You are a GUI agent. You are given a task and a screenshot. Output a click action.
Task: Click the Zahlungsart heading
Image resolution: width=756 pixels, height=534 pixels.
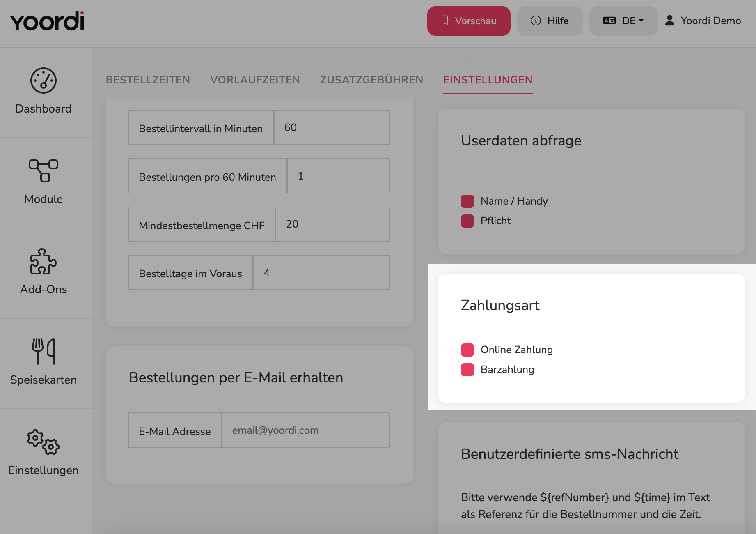[500, 305]
